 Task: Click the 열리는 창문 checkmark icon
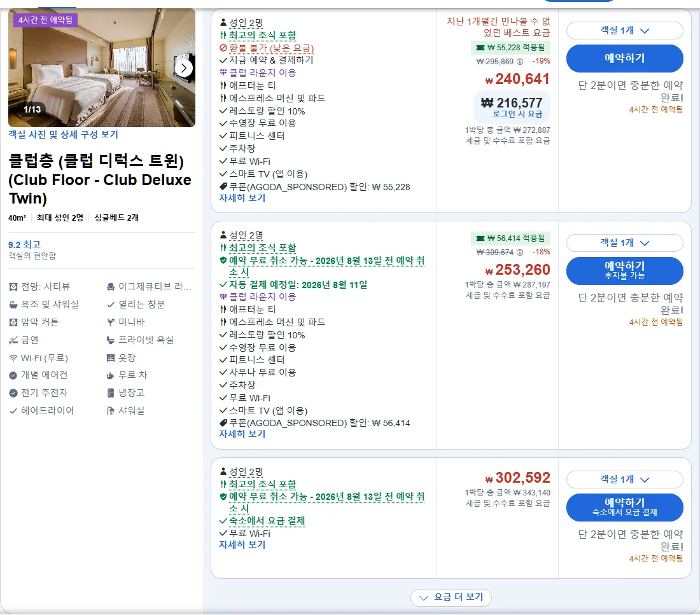click(111, 305)
